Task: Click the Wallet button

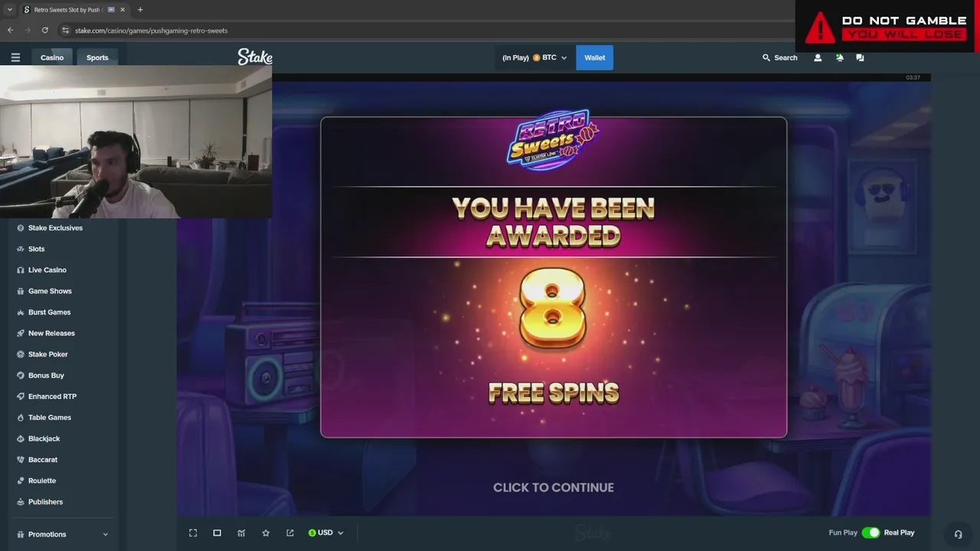Action: [595, 57]
